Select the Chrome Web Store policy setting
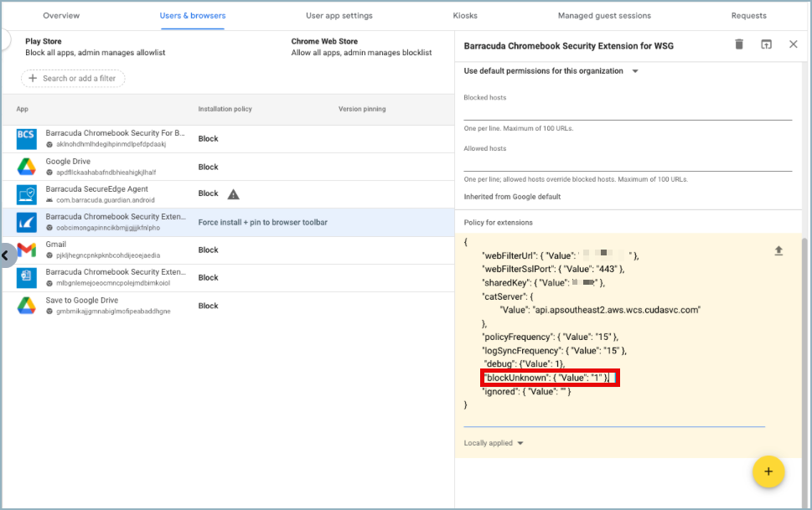812x510 pixels. tap(361, 47)
